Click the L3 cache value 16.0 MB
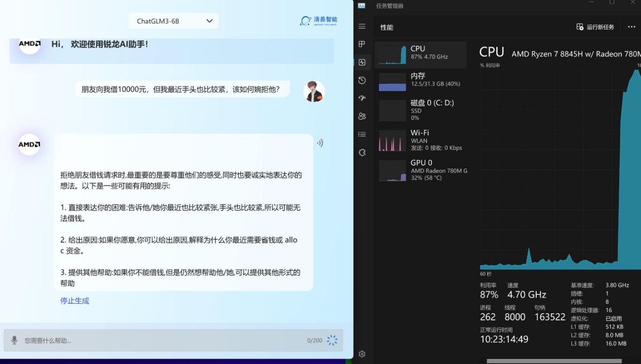Image resolution: width=641 pixels, height=364 pixels. coord(616,344)
